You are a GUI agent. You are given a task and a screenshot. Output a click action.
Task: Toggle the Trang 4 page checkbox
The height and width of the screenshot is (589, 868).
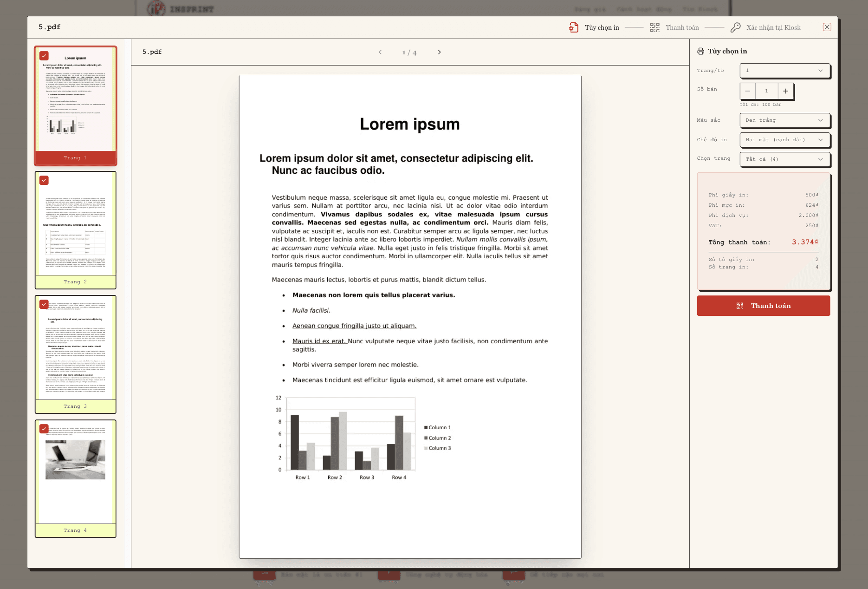tap(44, 429)
